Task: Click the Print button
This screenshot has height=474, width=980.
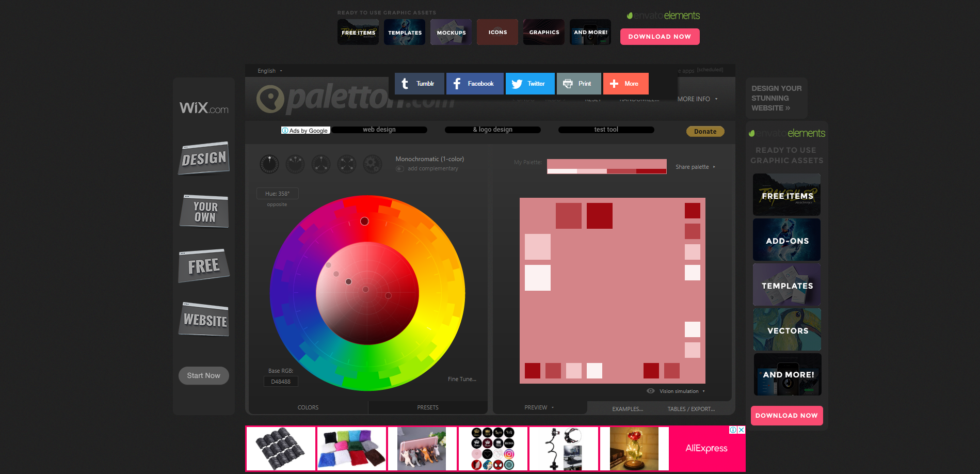Action: tap(579, 84)
